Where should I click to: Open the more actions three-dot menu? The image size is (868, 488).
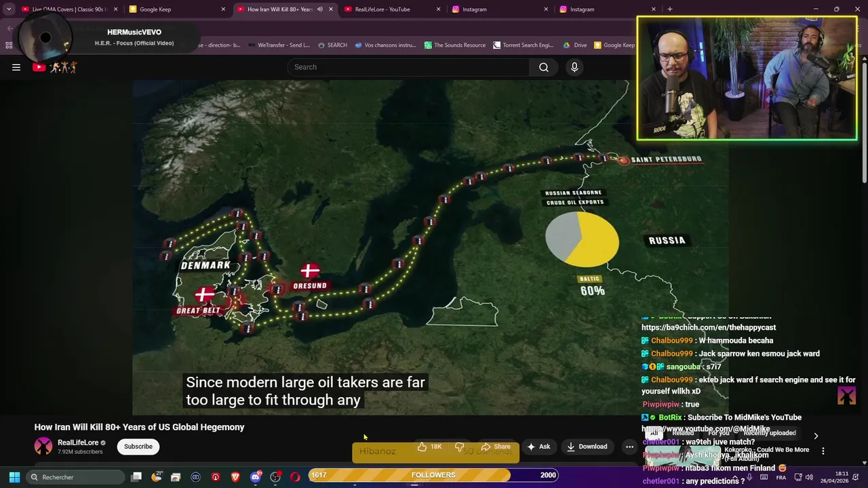pyautogui.click(x=629, y=447)
